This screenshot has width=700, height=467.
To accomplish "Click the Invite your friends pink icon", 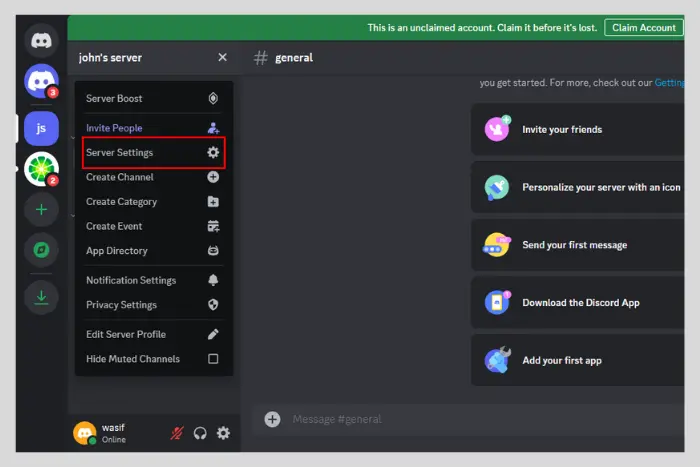I will coord(497,129).
